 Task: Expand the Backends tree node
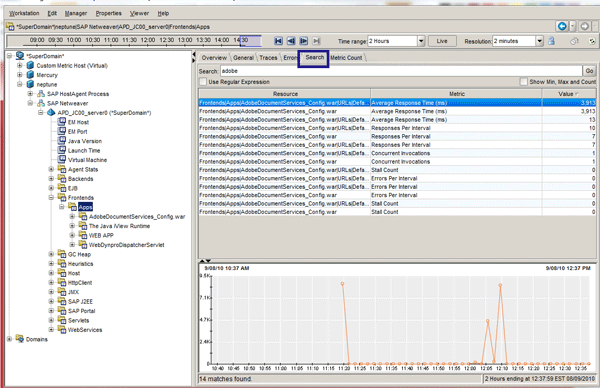coord(51,179)
